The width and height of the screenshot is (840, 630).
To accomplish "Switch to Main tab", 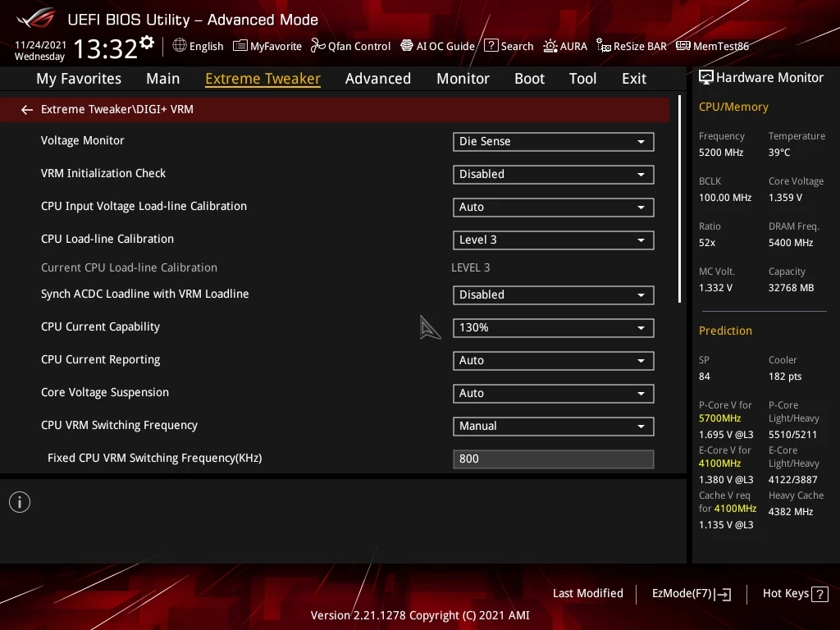I will point(163,78).
